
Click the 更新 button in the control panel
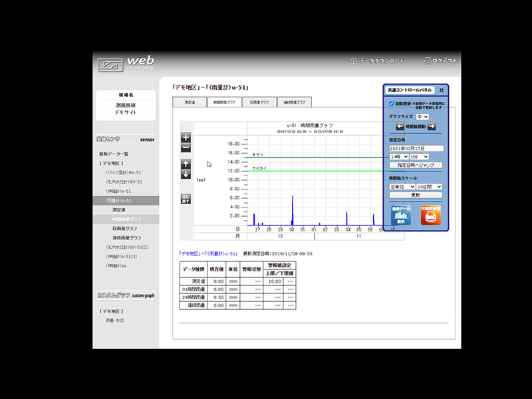(x=416, y=195)
